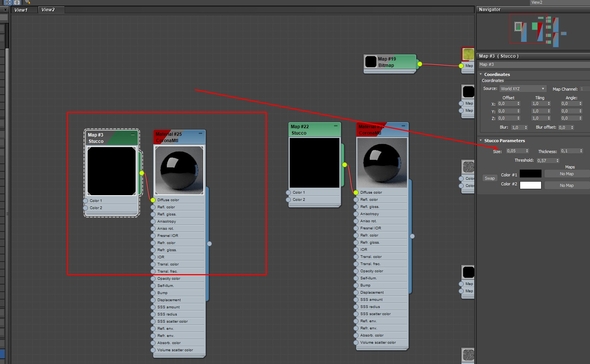590x364 pixels.
Task: Open the Color #1 black swatch
Action: (x=531, y=174)
